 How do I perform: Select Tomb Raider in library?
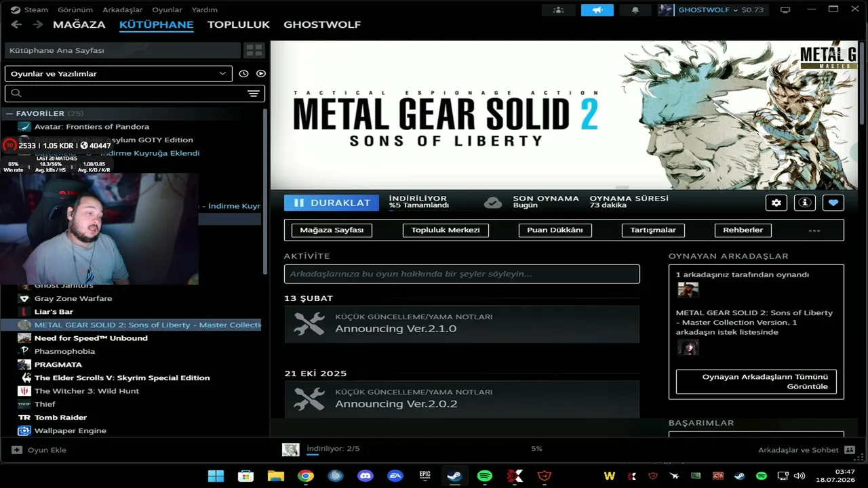click(60, 418)
